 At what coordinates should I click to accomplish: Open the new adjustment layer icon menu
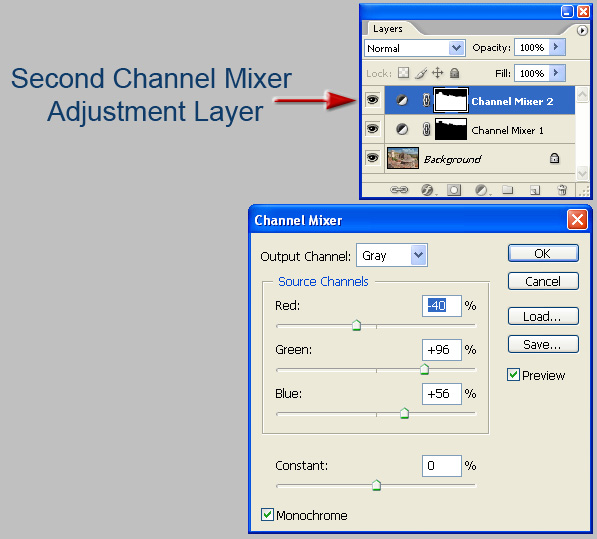coord(481,190)
